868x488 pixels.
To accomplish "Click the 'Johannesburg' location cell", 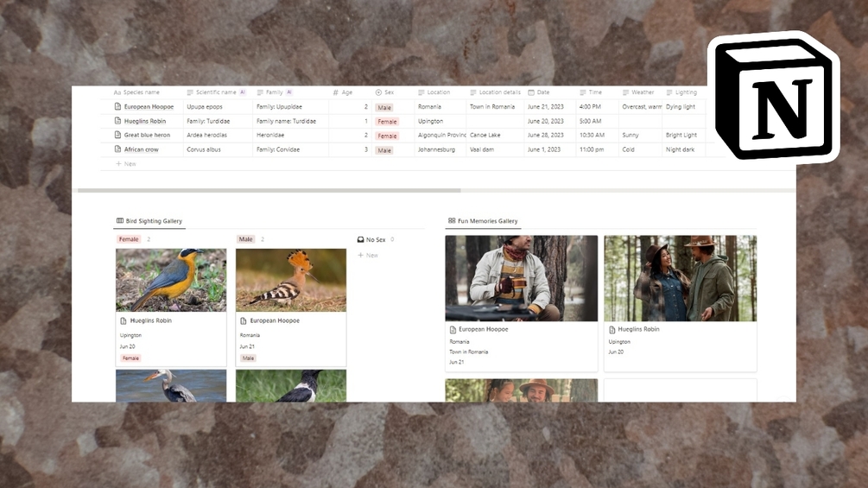I will (440, 149).
